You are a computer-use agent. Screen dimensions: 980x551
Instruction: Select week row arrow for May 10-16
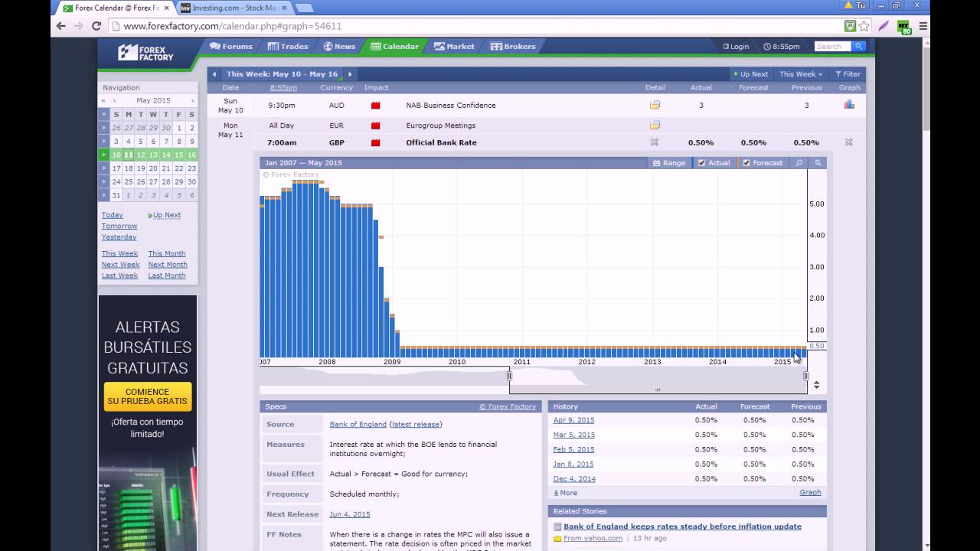(x=103, y=155)
